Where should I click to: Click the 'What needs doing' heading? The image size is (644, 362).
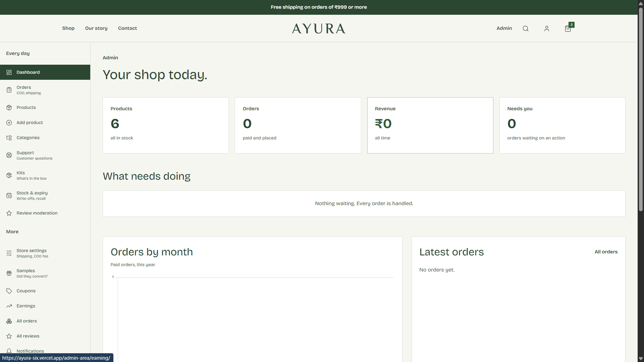(x=147, y=176)
